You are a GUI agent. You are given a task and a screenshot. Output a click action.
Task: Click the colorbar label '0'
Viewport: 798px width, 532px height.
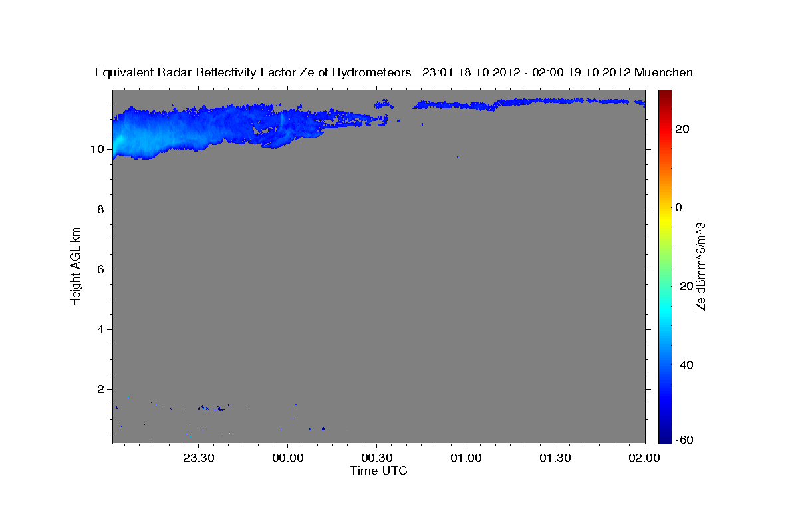678,207
